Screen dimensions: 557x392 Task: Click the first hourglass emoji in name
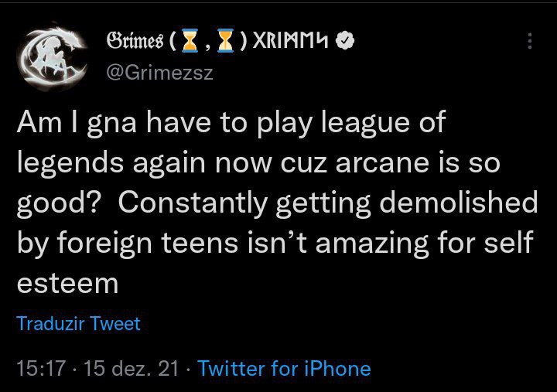190,41
